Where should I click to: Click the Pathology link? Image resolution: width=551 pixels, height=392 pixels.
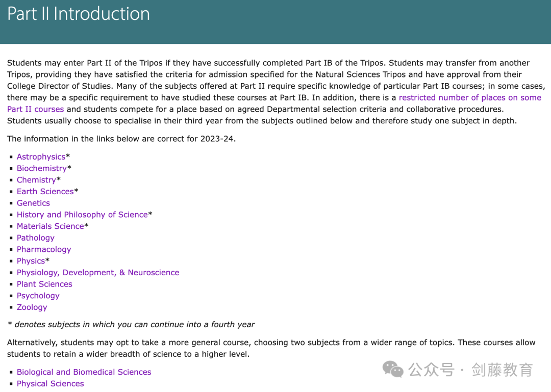pyautogui.click(x=36, y=238)
